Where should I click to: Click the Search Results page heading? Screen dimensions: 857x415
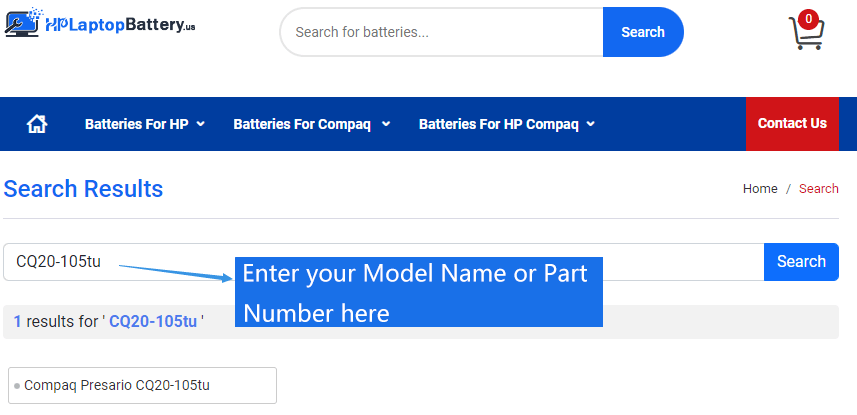click(84, 189)
